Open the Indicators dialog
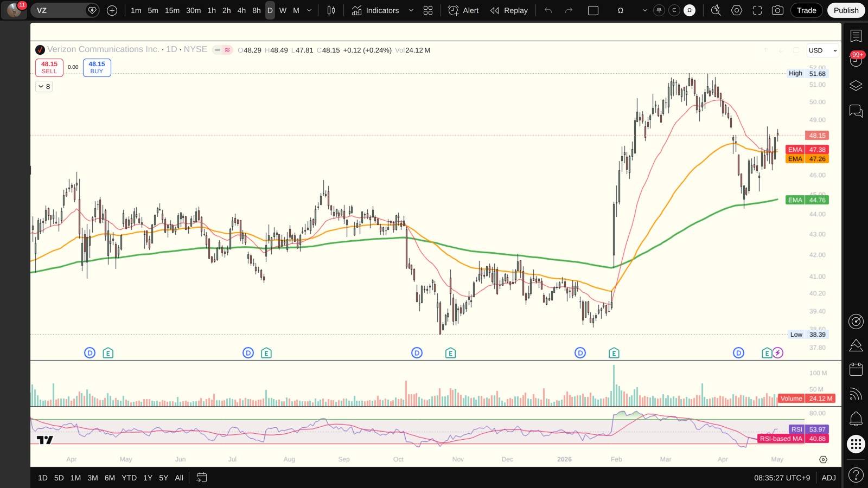The width and height of the screenshot is (868, 488). coord(375,10)
